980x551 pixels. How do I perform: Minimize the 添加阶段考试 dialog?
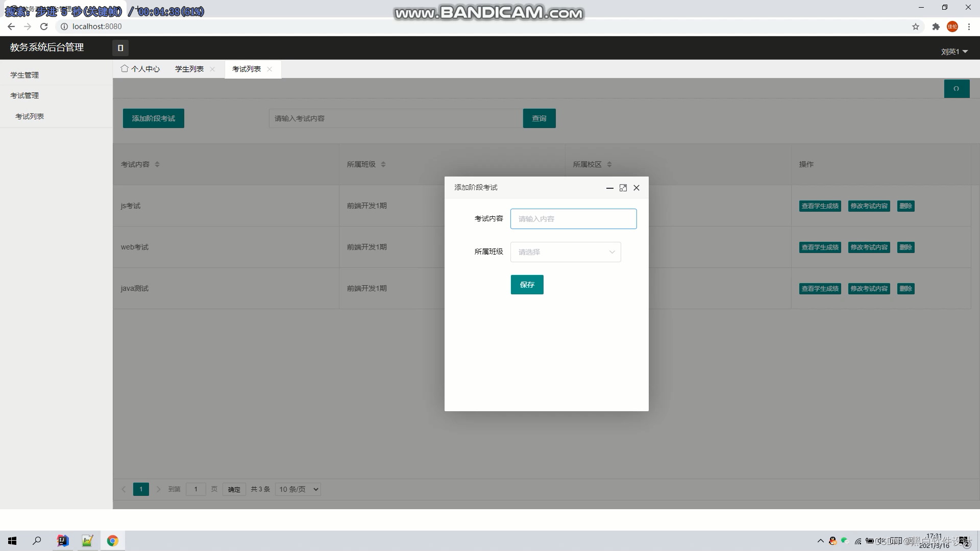click(x=609, y=188)
